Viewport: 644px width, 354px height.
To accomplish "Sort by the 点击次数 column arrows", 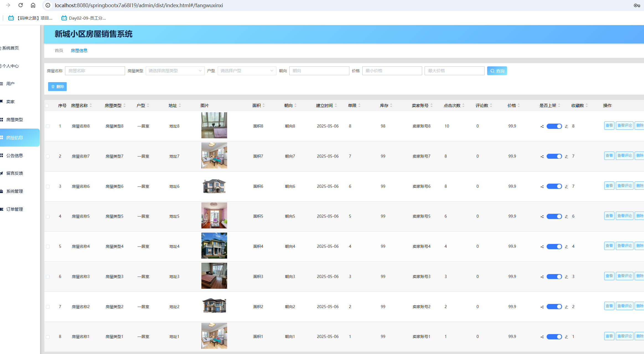I will pyautogui.click(x=463, y=105).
